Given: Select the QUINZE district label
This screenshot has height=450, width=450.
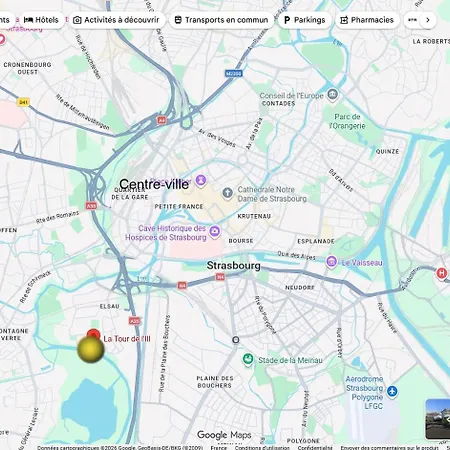Looking at the screenshot, I should click(387, 151).
